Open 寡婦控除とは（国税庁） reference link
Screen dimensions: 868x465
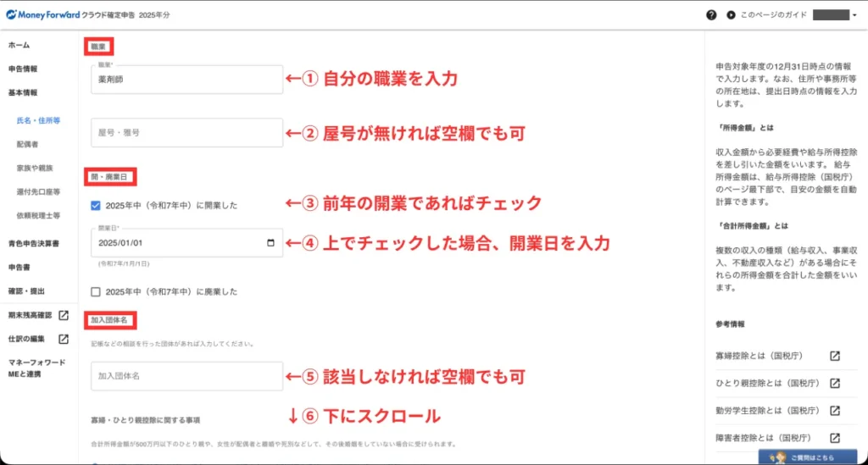coord(759,356)
